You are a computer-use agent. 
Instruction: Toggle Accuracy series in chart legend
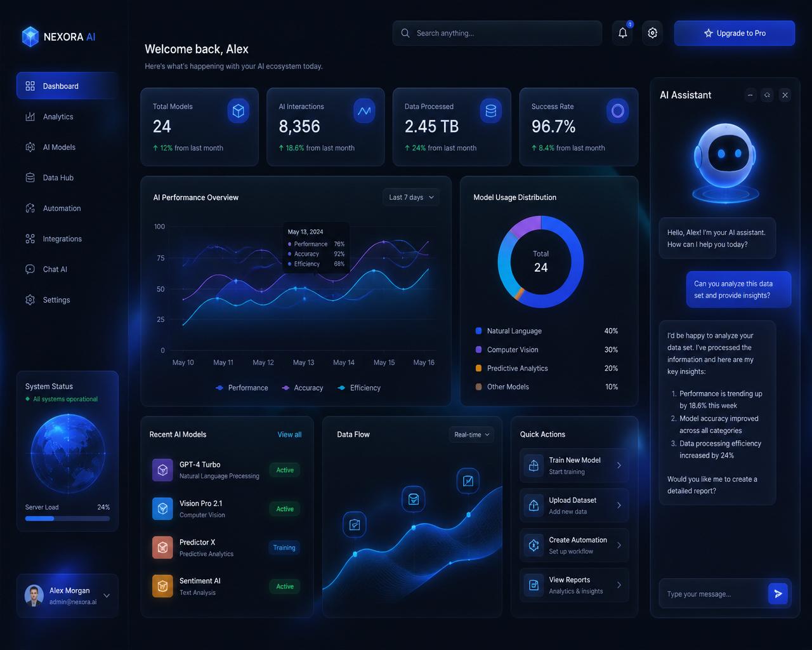pos(303,388)
